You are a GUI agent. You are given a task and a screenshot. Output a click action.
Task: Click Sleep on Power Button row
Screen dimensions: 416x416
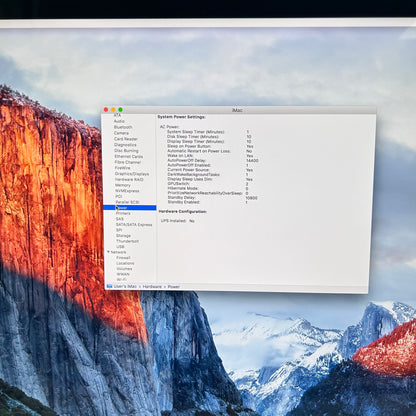click(x=210, y=146)
